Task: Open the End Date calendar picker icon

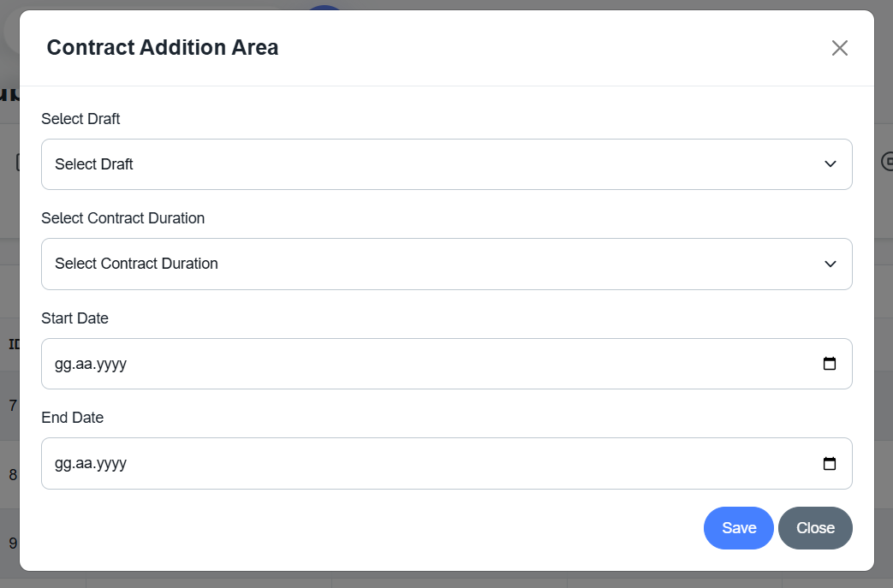Action: (x=829, y=464)
